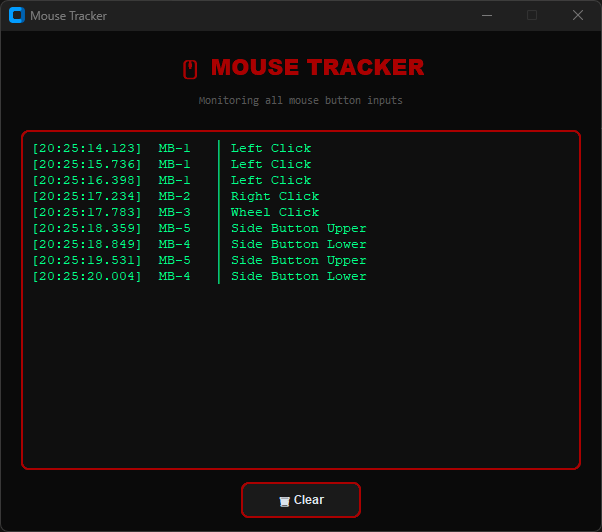The width and height of the screenshot is (602, 532).
Task: Click 'Side Button Lower' in the 20:25:20.004 row
Action: point(299,276)
